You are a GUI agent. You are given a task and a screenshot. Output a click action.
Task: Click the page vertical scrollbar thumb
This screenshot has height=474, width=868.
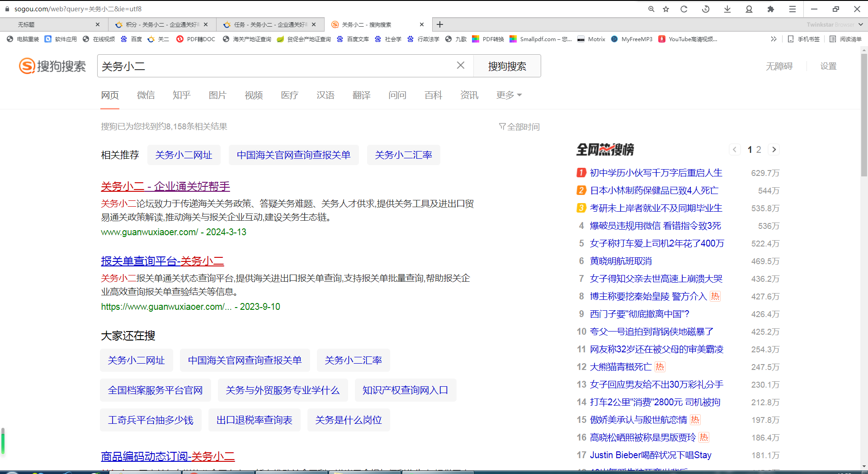pos(864,115)
